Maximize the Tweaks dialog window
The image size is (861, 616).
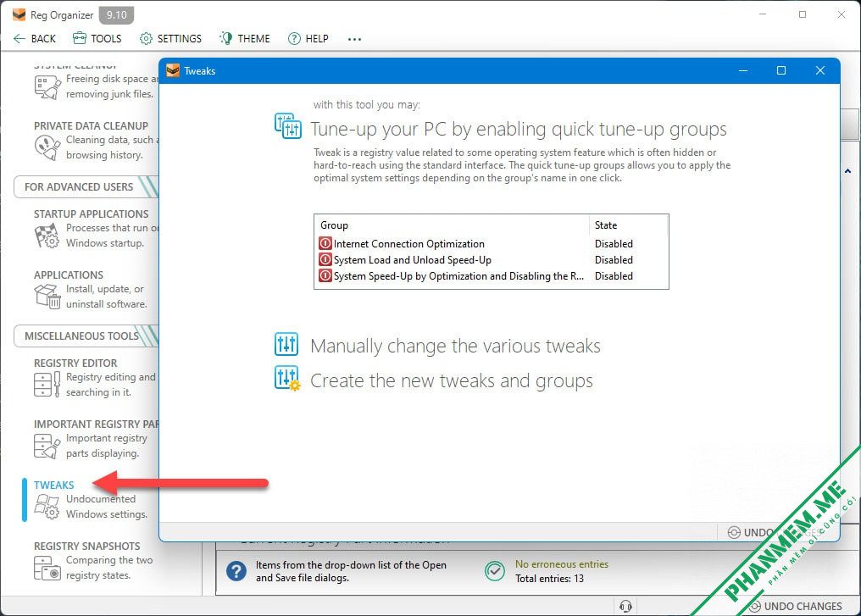point(780,70)
